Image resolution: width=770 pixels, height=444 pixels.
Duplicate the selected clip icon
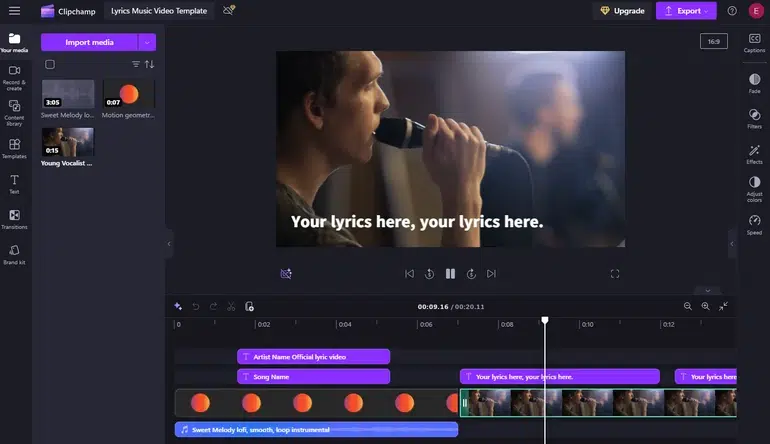tap(249, 306)
